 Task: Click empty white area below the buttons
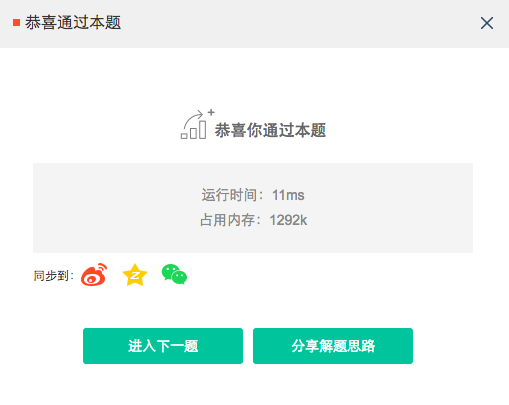(x=254, y=385)
